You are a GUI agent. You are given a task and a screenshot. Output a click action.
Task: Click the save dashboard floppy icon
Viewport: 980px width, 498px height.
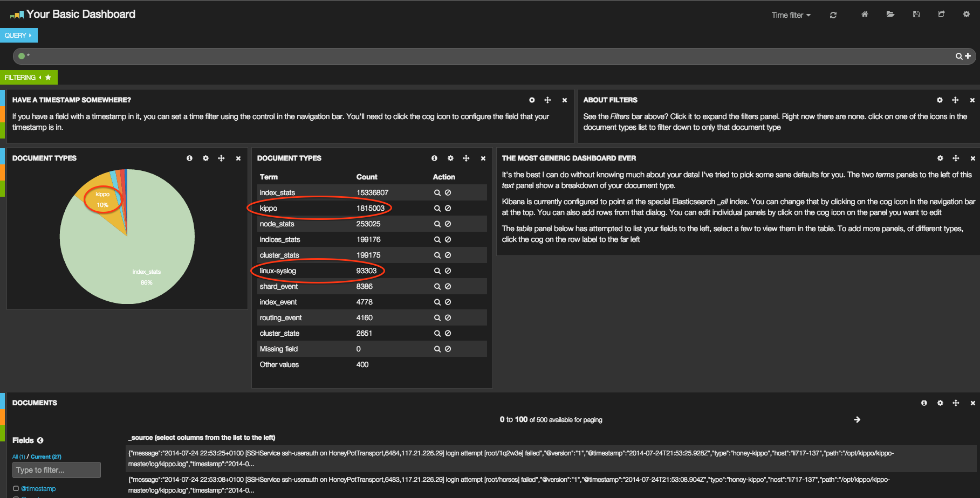tap(916, 15)
